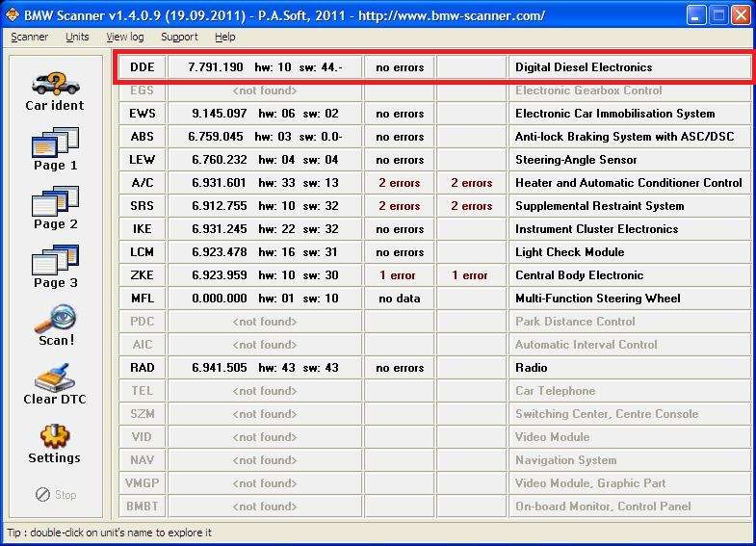Click the greyed BMBT unit button

pyautogui.click(x=143, y=507)
